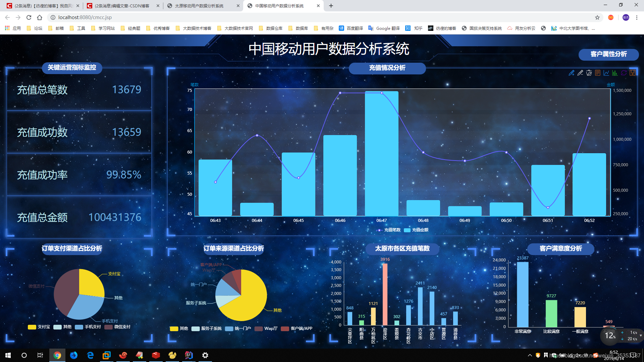Image resolution: width=644 pixels, height=362 pixels.
Task: Go to browser home page
Action: point(40,17)
